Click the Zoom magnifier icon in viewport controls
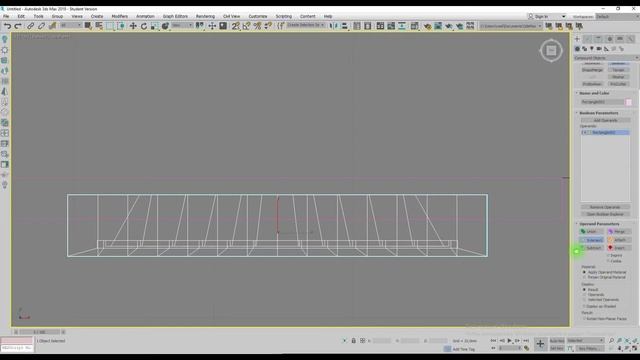This screenshot has width=640, height=360. tap(611, 340)
